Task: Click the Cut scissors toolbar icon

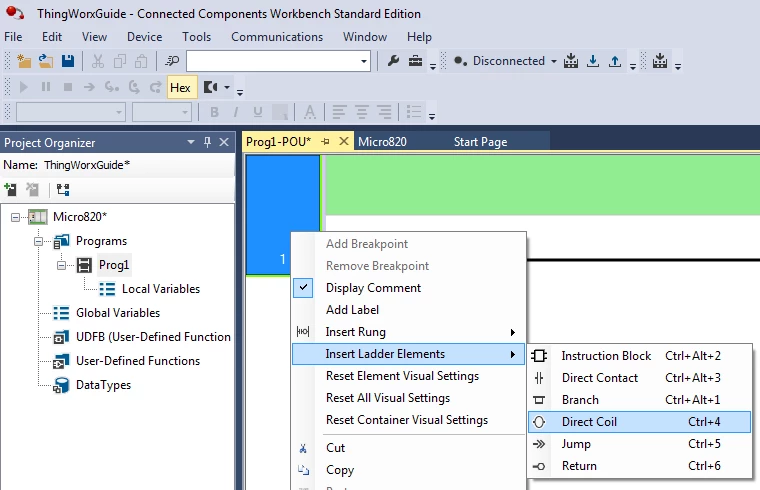Action: (98, 61)
